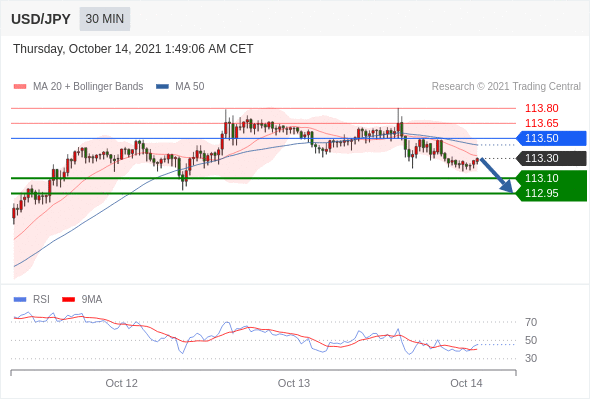Click the blue RSI legend swatch
Viewport: 590px width, 400px height.
[x=20, y=300]
